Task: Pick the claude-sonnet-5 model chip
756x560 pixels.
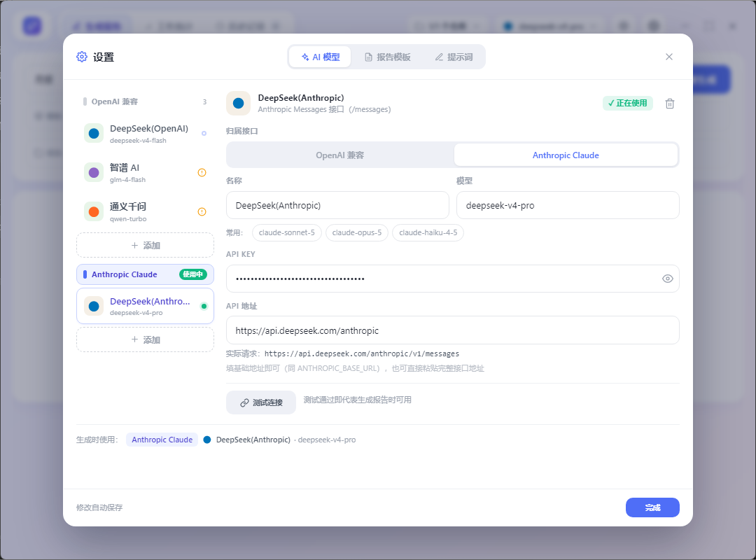Action: 287,232
